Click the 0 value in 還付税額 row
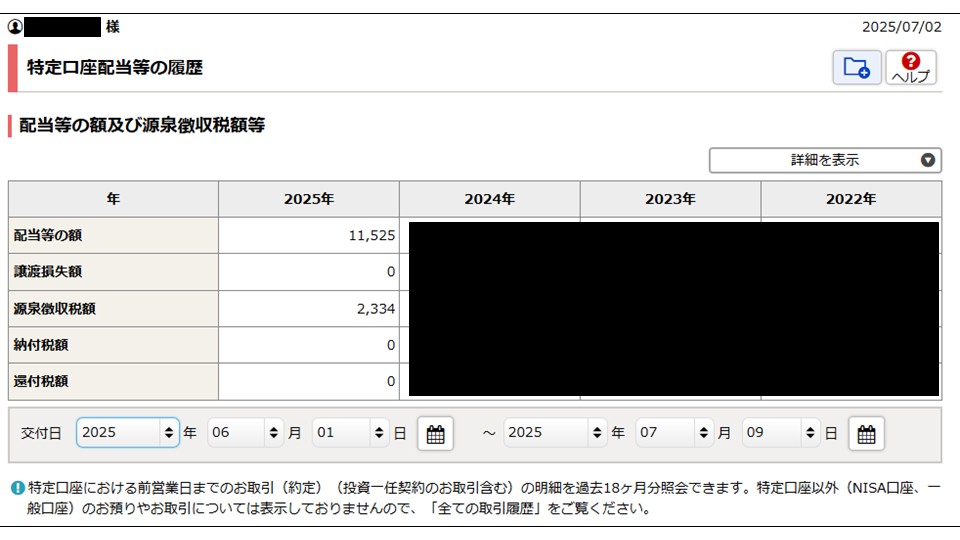 point(391,381)
